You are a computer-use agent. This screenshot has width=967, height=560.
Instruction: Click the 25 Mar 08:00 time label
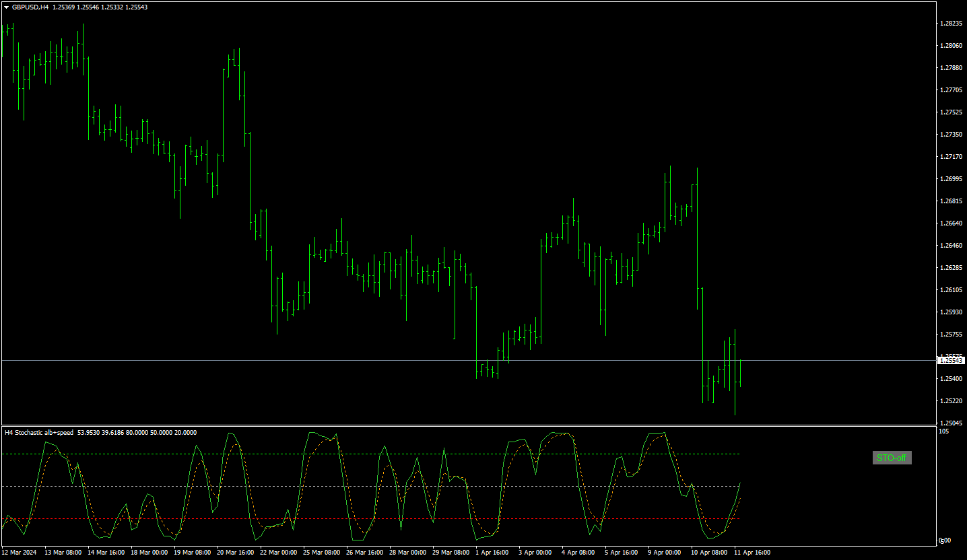point(322,553)
